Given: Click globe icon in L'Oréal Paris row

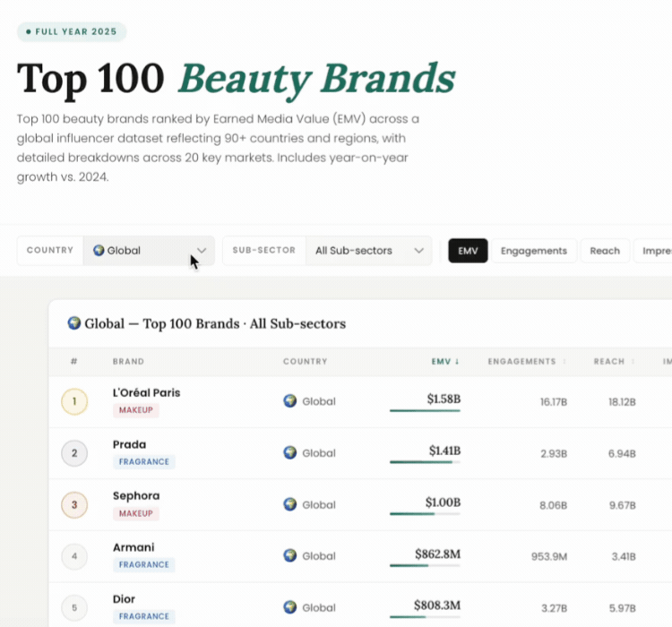Looking at the screenshot, I should coord(290,401).
